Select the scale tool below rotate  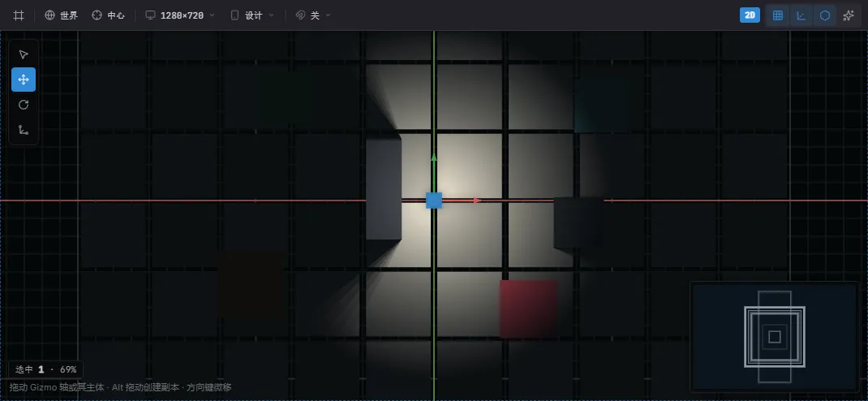coord(24,130)
